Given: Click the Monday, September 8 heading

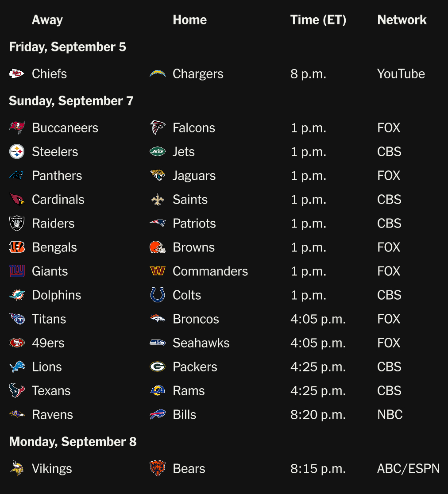Looking at the screenshot, I should coord(73,442).
